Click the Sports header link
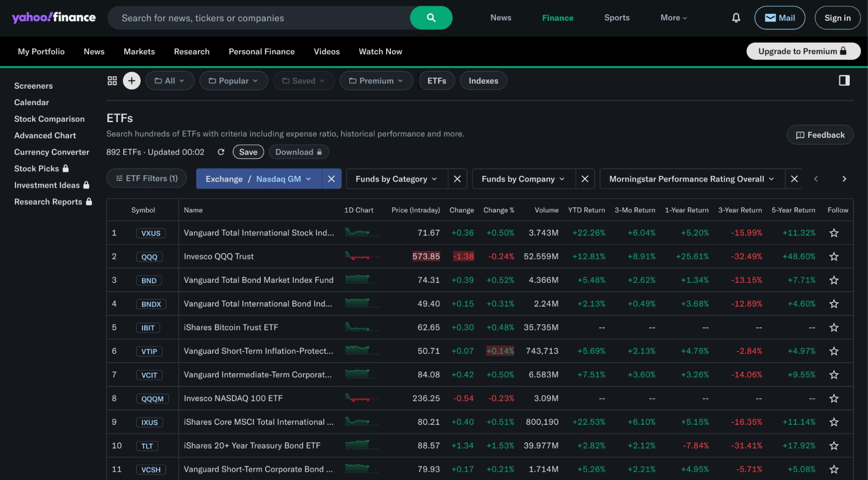Viewport: 868px width, 480px height. click(617, 18)
